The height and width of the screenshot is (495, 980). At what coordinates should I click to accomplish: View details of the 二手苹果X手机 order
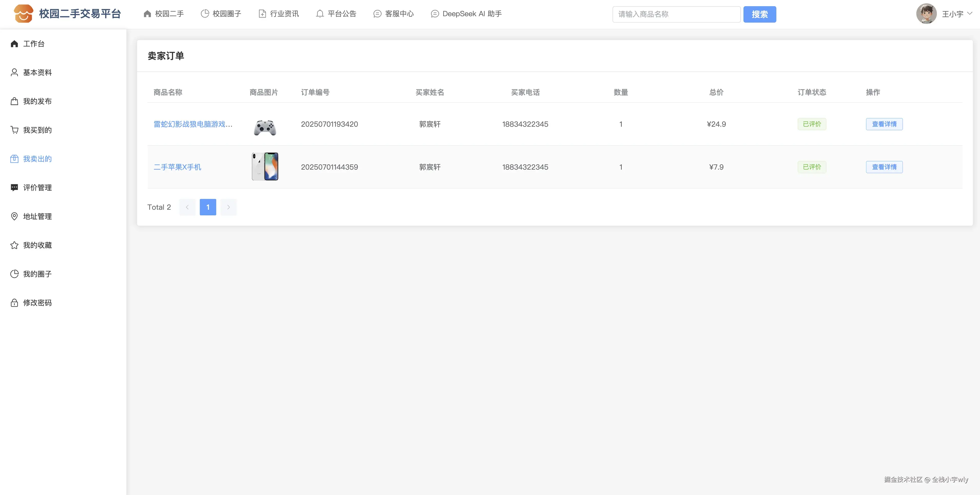tap(884, 167)
